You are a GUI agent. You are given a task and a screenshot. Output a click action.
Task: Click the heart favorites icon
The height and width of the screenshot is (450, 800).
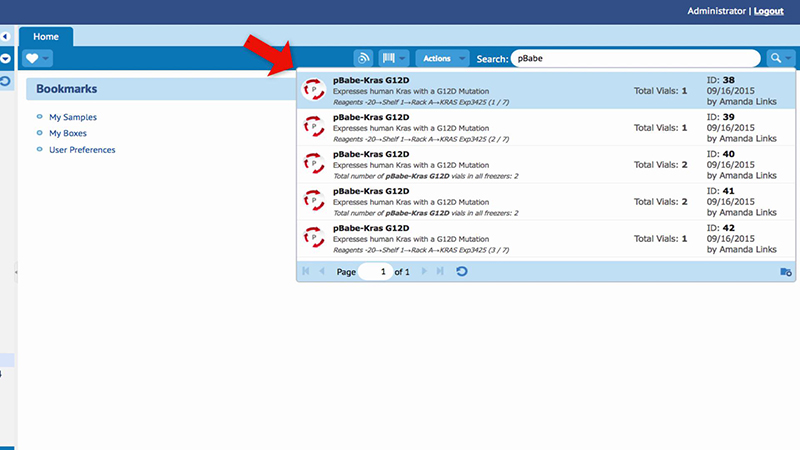pos(32,58)
